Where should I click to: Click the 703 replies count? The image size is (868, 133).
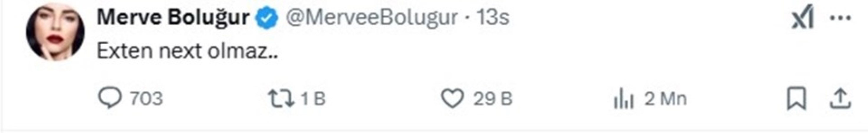tap(146, 99)
